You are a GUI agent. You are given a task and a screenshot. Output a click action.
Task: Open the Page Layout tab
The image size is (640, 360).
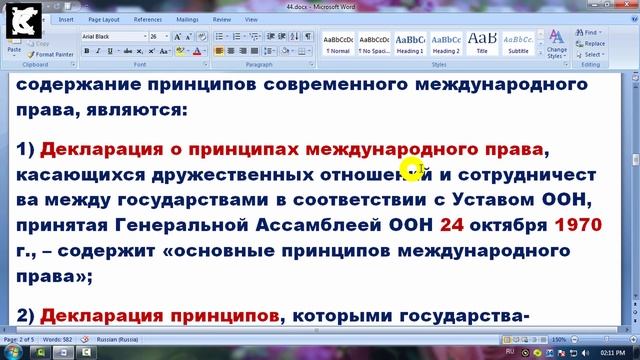pos(104,20)
